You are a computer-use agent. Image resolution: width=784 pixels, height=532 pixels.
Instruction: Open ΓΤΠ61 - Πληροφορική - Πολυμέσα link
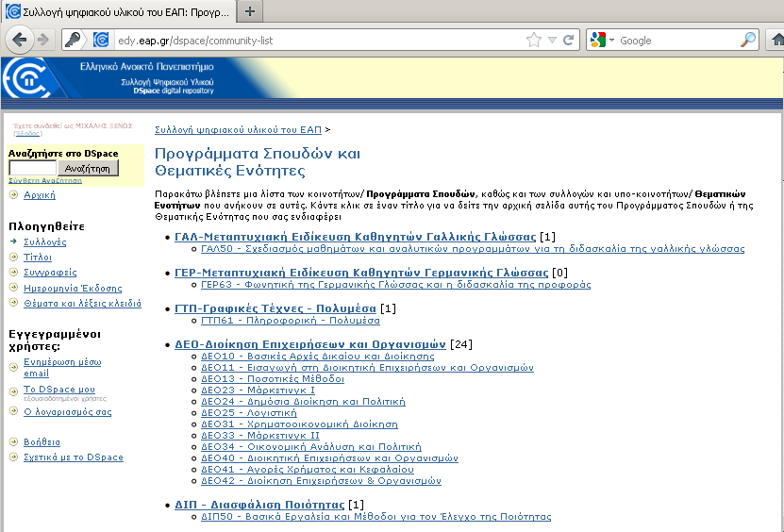290,321
